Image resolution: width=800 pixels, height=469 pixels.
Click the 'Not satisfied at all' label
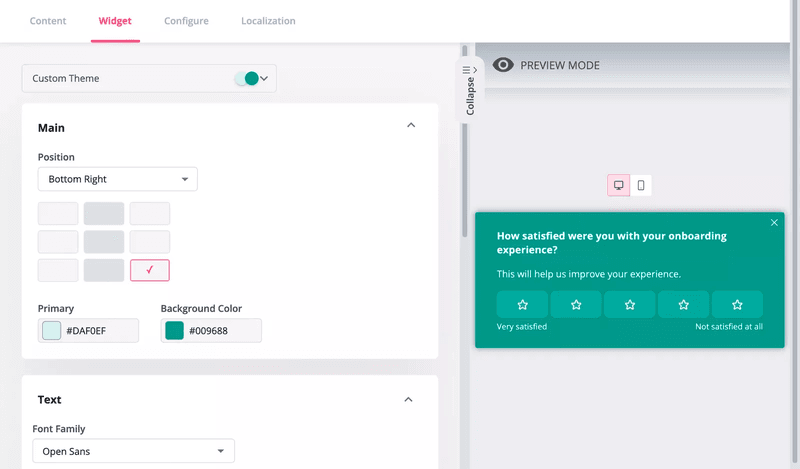[x=729, y=327]
